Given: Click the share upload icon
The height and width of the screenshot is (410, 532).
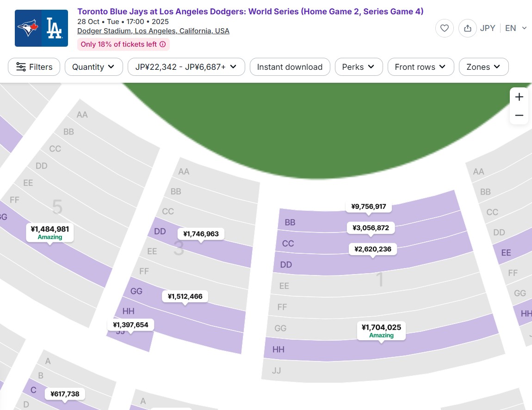Looking at the screenshot, I should tap(467, 28).
